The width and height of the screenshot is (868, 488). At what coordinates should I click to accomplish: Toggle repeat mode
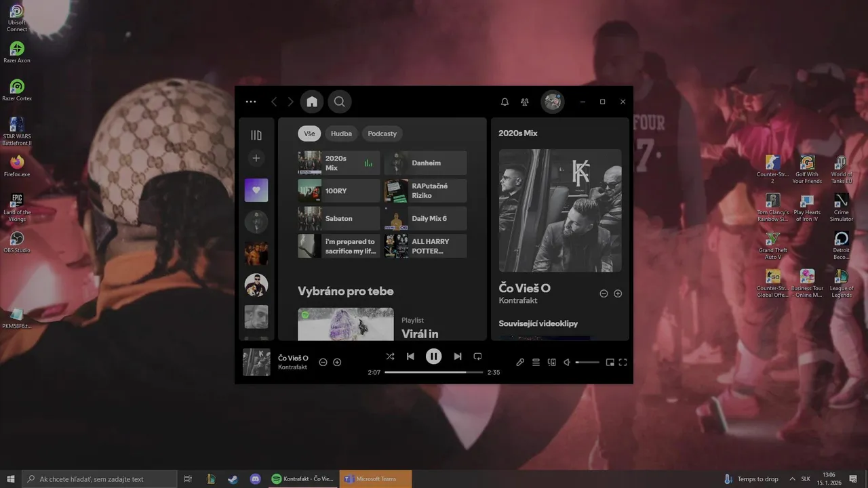[477, 357]
